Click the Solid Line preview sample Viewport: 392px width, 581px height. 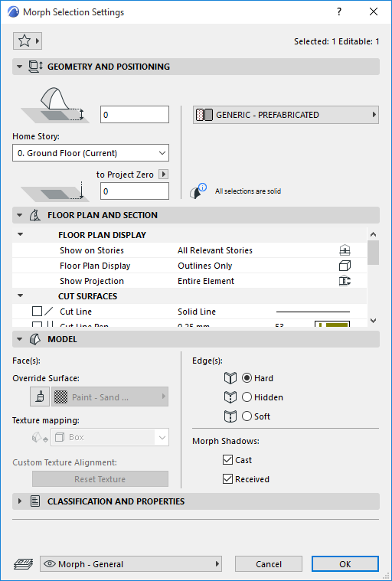click(313, 312)
